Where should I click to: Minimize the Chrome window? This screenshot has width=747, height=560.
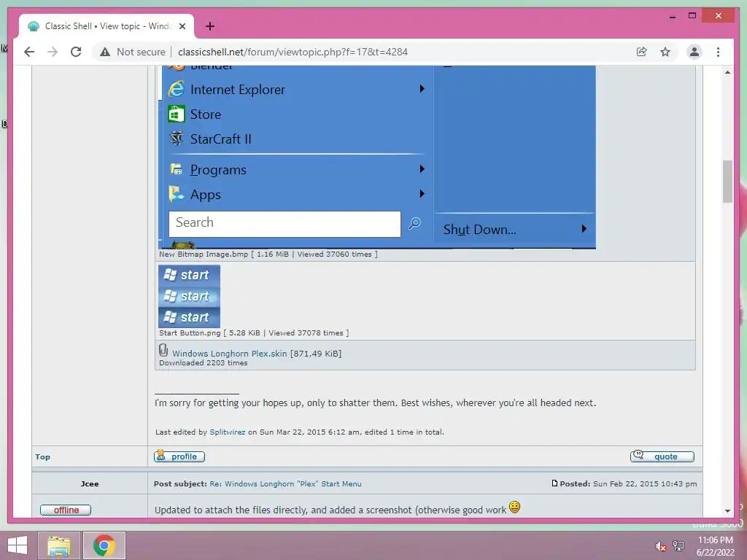point(673,16)
